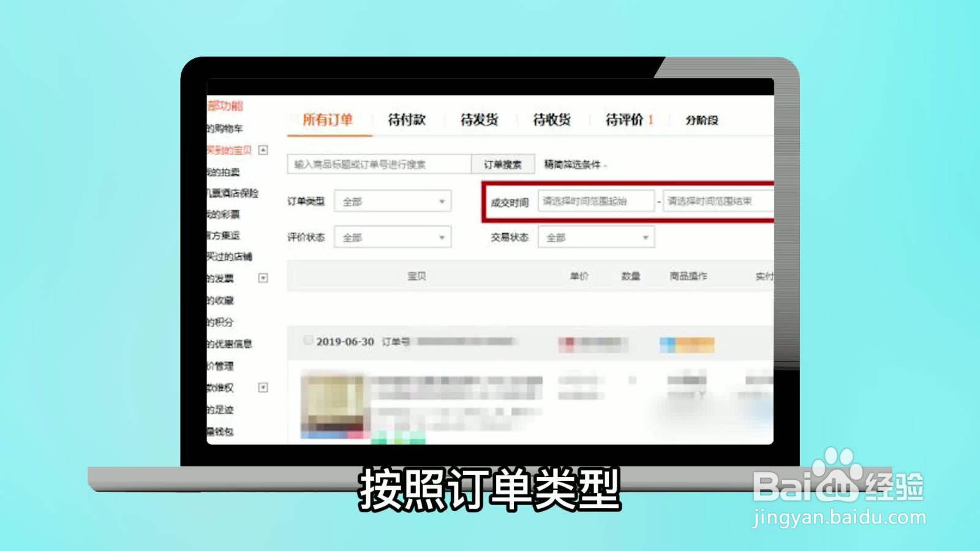Screen dimensions: 980x551
Task: Click the 2019-06-30 order date text
Action: (x=345, y=342)
